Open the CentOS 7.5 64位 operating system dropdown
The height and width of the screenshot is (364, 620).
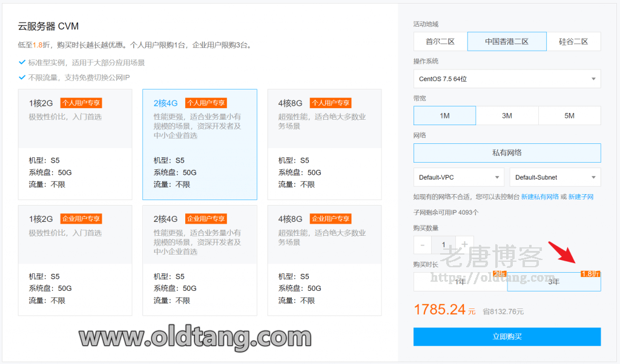pos(506,79)
